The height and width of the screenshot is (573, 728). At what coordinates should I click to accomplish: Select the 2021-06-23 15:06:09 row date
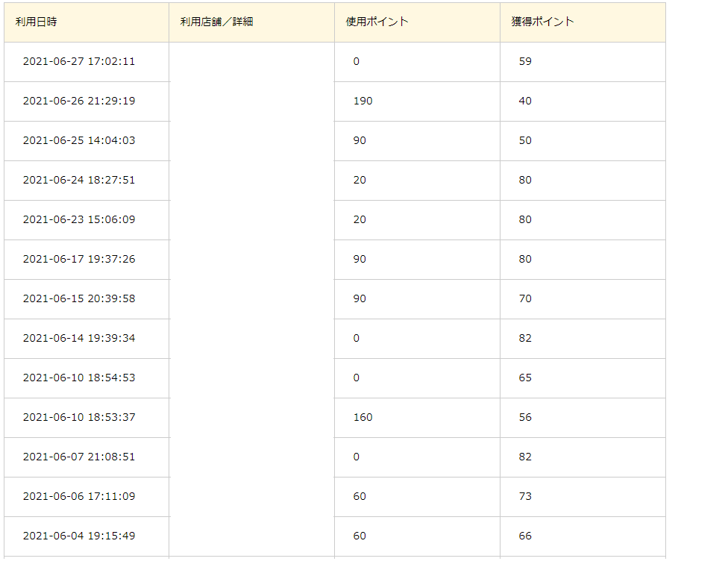pyautogui.click(x=79, y=219)
